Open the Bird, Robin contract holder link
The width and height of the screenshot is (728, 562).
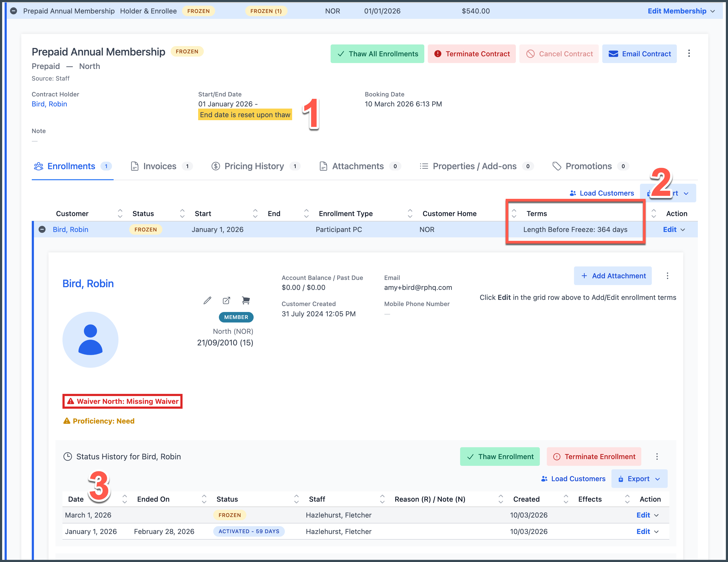49,104
